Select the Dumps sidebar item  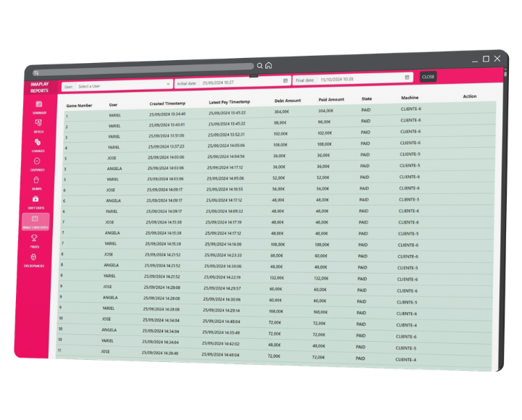click(x=36, y=183)
